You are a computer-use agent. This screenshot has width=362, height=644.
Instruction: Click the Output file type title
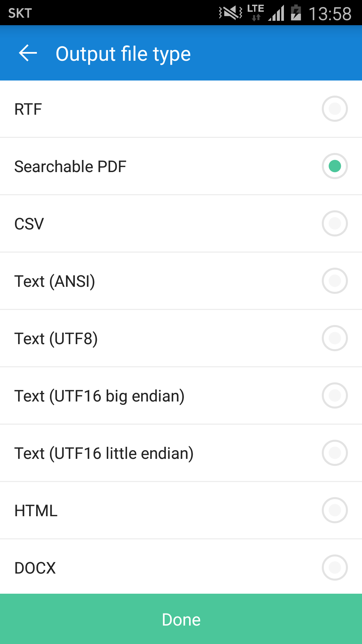[x=123, y=54]
